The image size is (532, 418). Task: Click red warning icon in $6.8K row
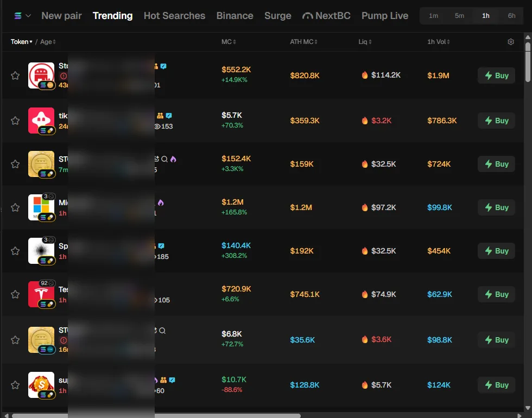[x=64, y=340]
